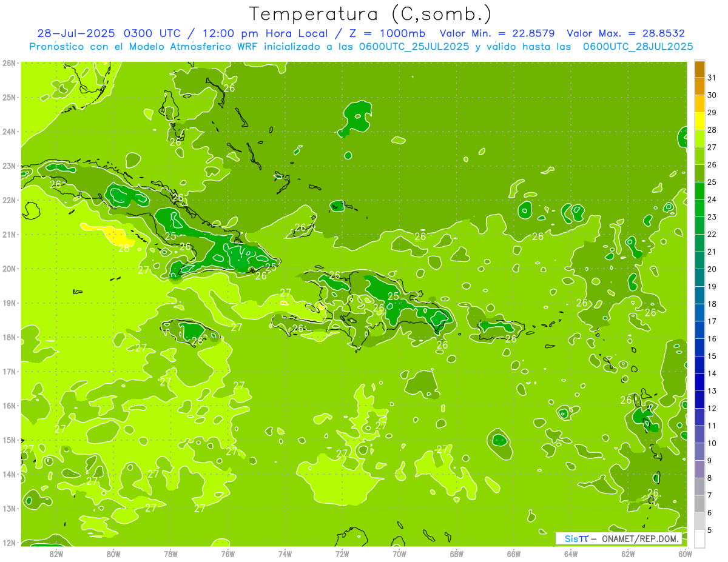Viewport: 728px width, 562px height.
Task: Click the 82W longitude axis label
Action: (x=56, y=554)
